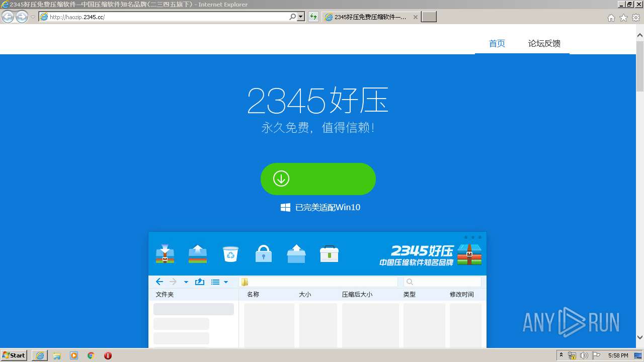Open the IE Tools gear icon
Screen dimensions: 644x362
(x=636, y=18)
